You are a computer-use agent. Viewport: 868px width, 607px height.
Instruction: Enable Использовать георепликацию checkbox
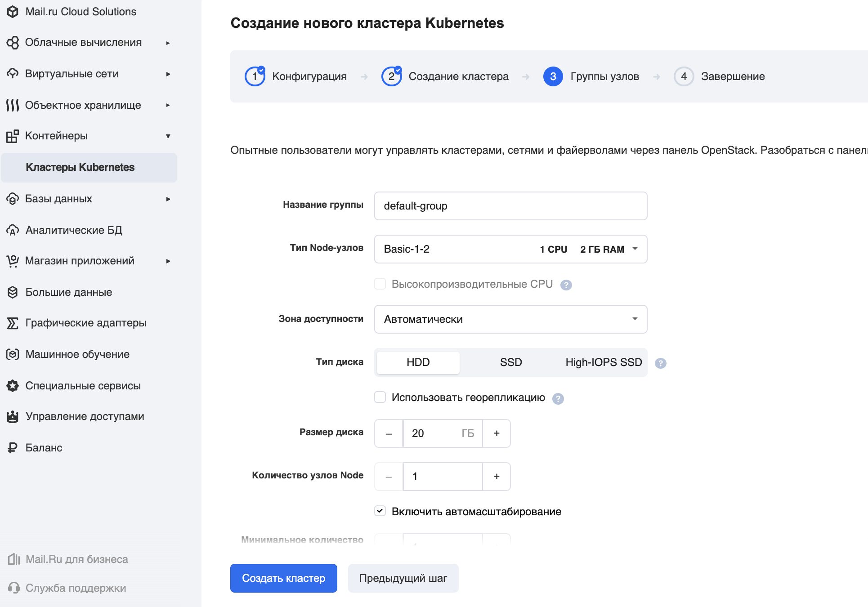tap(380, 397)
